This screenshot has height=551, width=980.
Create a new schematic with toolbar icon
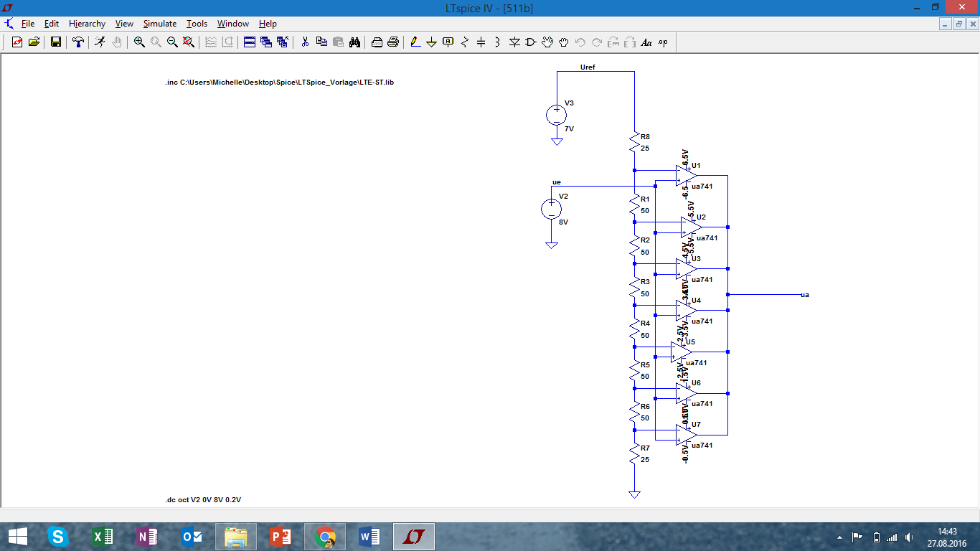[17, 42]
